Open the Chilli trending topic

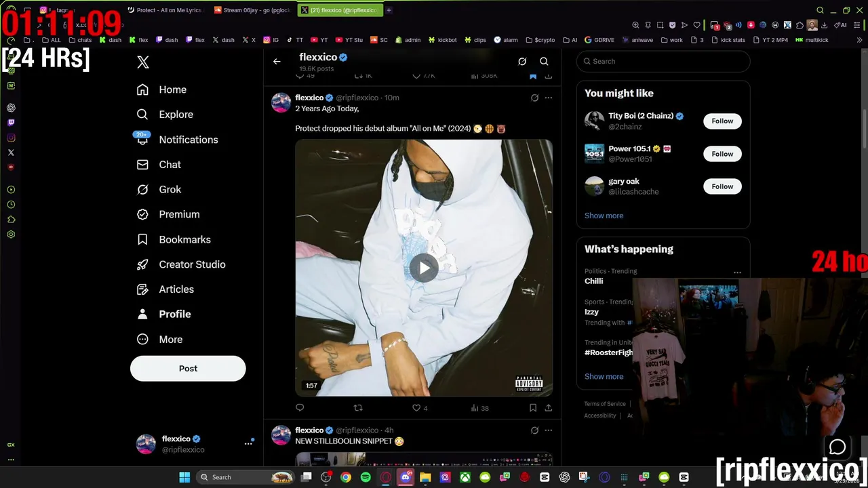(594, 281)
